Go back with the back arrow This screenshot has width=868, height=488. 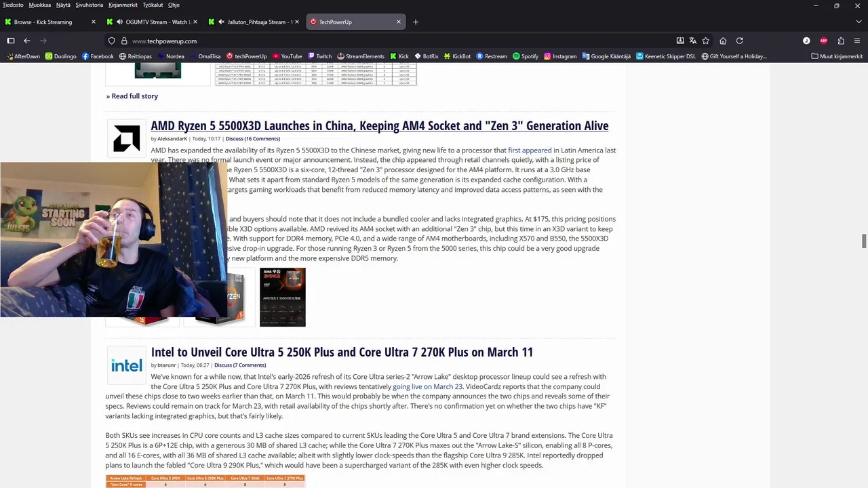coord(27,41)
